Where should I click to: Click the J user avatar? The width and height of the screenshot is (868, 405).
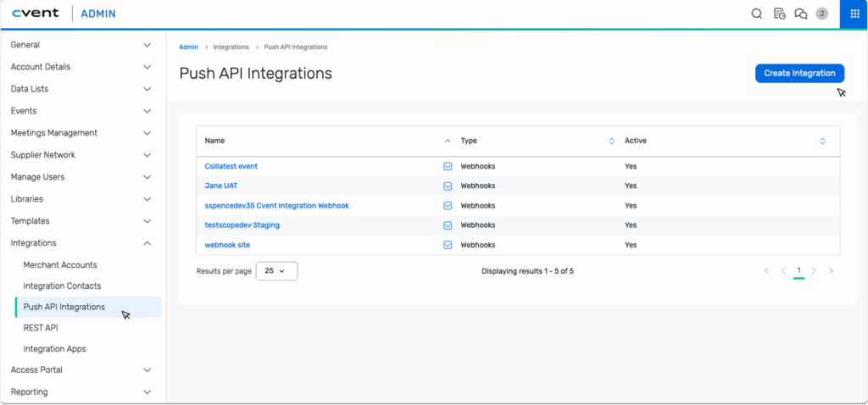[821, 14]
